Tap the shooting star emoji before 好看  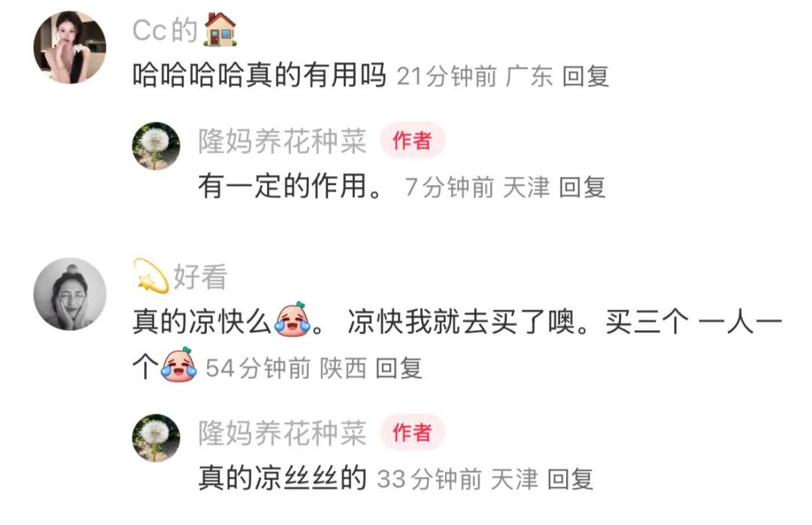tap(151, 276)
